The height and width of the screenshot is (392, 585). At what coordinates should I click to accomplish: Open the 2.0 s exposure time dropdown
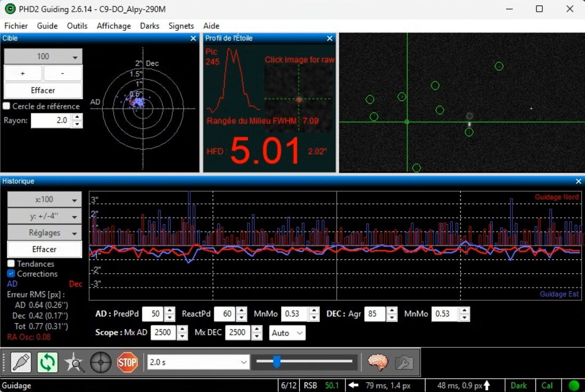(x=198, y=362)
